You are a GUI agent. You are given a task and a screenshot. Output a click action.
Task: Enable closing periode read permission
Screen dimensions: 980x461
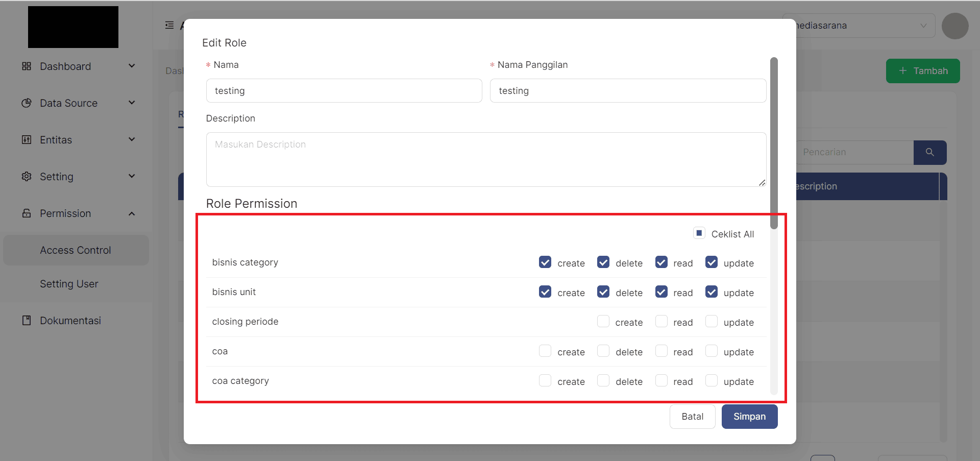pyautogui.click(x=661, y=322)
